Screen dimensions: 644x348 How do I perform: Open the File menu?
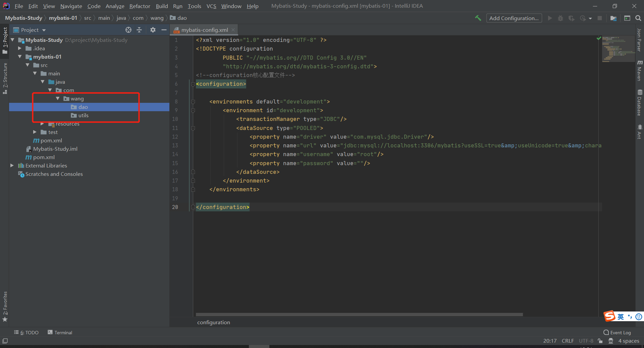[x=19, y=6]
